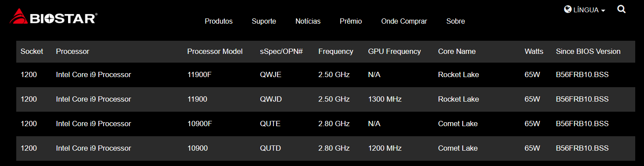Open the Suporte menu

click(264, 21)
